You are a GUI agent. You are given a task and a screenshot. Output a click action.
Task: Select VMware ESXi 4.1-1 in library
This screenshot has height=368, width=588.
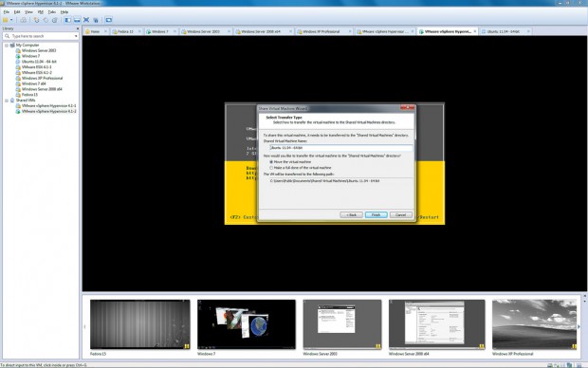[x=36, y=67]
